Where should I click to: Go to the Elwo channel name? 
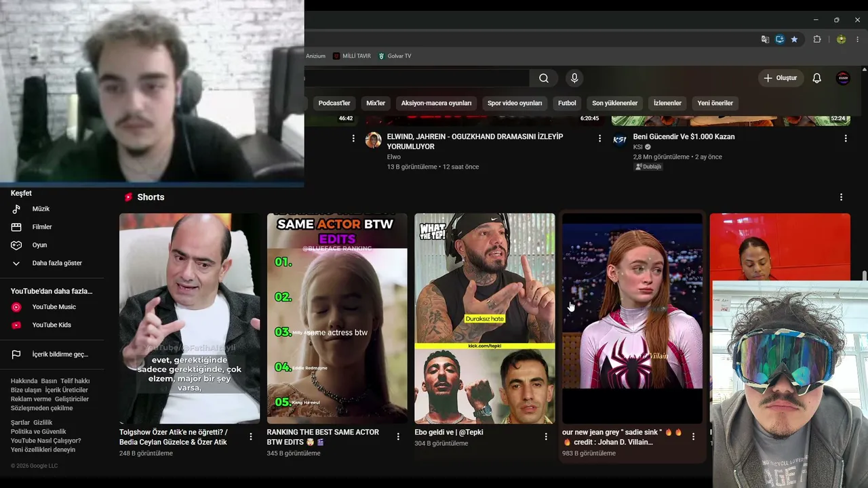click(394, 157)
